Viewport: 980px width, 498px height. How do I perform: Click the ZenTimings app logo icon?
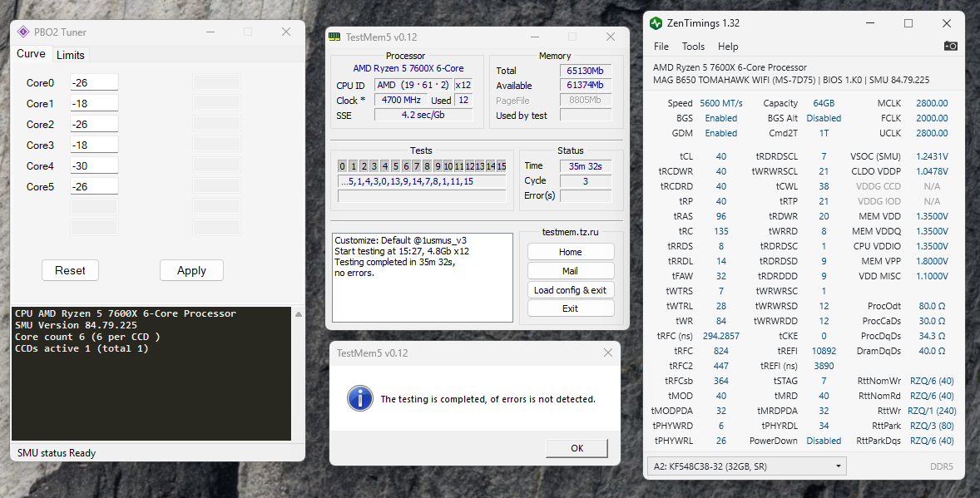coord(656,23)
